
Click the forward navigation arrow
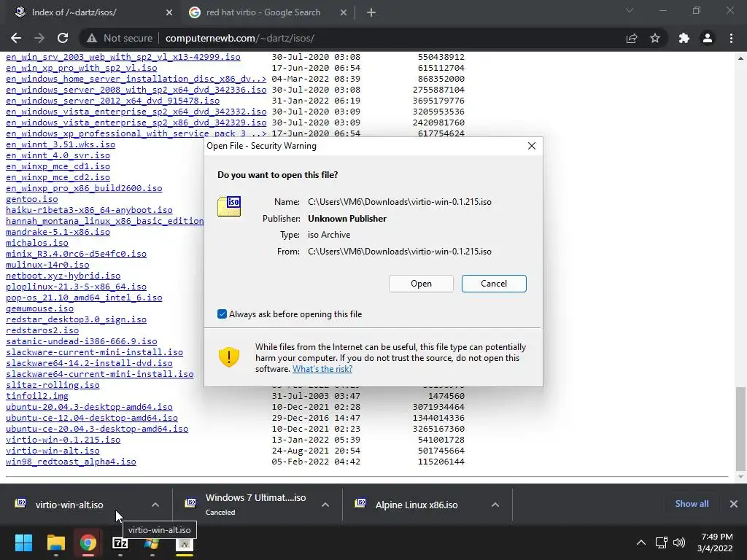tap(39, 38)
